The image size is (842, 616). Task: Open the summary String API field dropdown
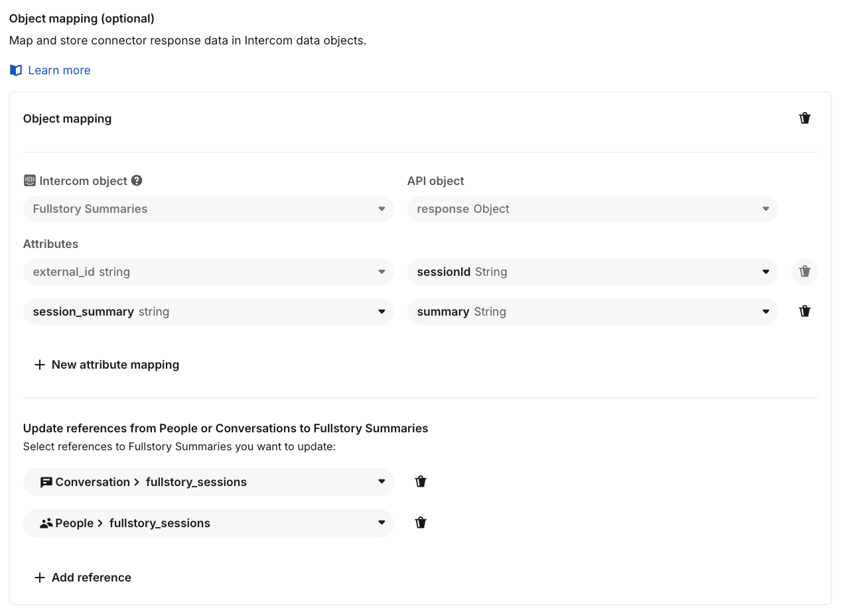tap(592, 312)
